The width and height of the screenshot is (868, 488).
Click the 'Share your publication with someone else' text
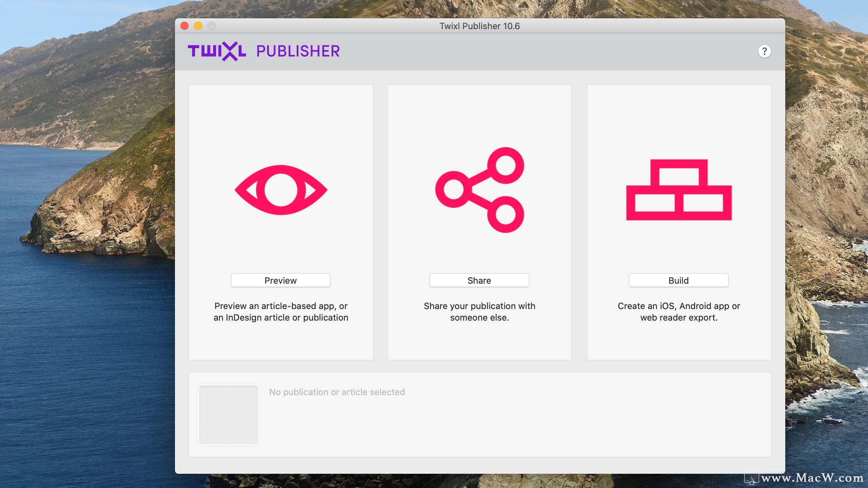click(x=479, y=312)
